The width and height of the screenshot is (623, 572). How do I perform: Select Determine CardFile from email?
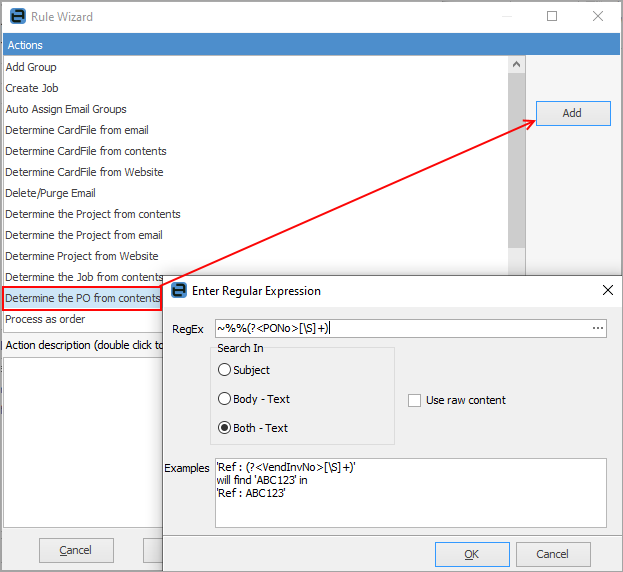point(77,130)
